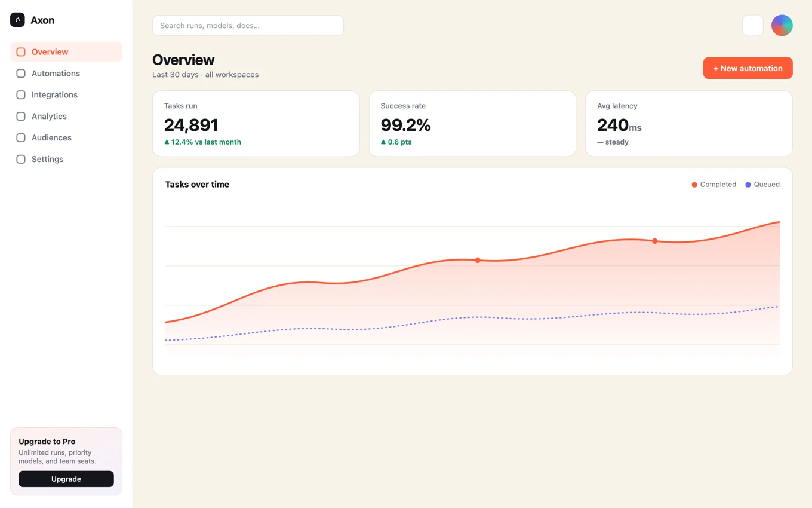812x508 pixels.
Task: Click the 0.6 pts change text
Action: point(396,142)
